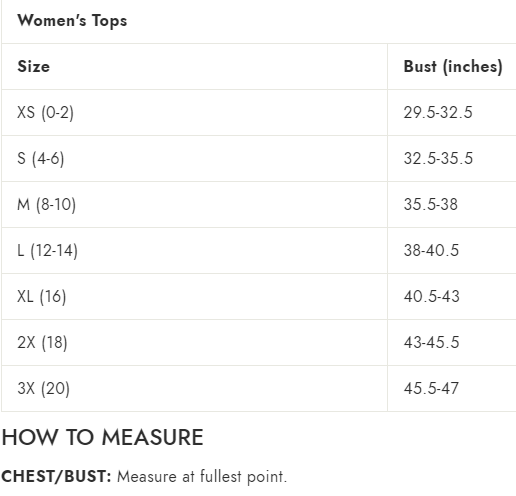Select the 38-40.5 bust measurement

(x=431, y=250)
